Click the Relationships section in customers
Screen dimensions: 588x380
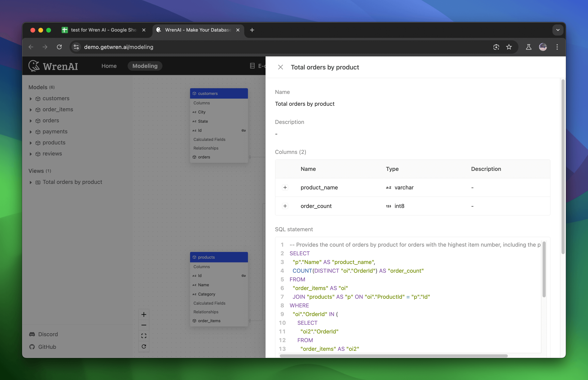click(x=206, y=148)
